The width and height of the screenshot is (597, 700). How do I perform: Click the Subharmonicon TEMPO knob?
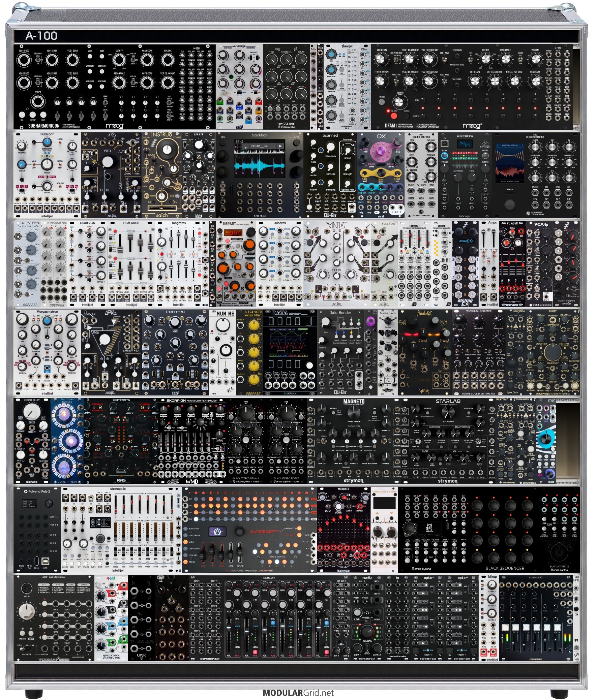point(38,102)
